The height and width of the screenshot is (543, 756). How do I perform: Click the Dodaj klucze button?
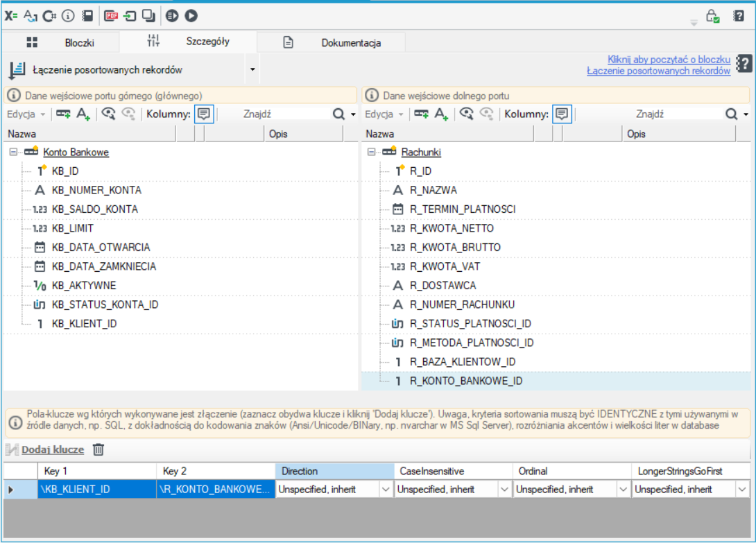click(x=53, y=449)
